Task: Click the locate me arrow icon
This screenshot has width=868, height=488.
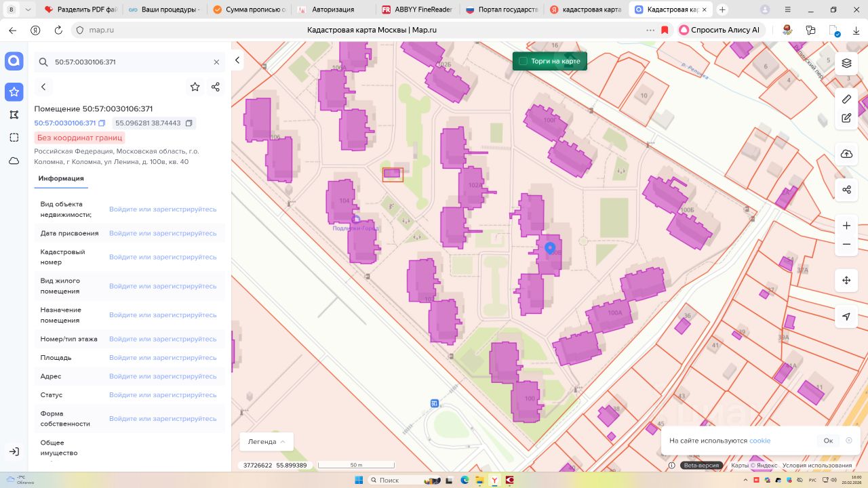Action: 846,317
